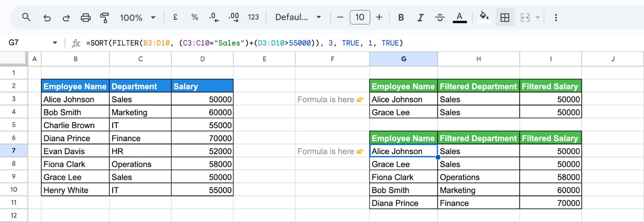The width and height of the screenshot is (644, 222).
Task: Select column G header
Action: click(x=404, y=59)
